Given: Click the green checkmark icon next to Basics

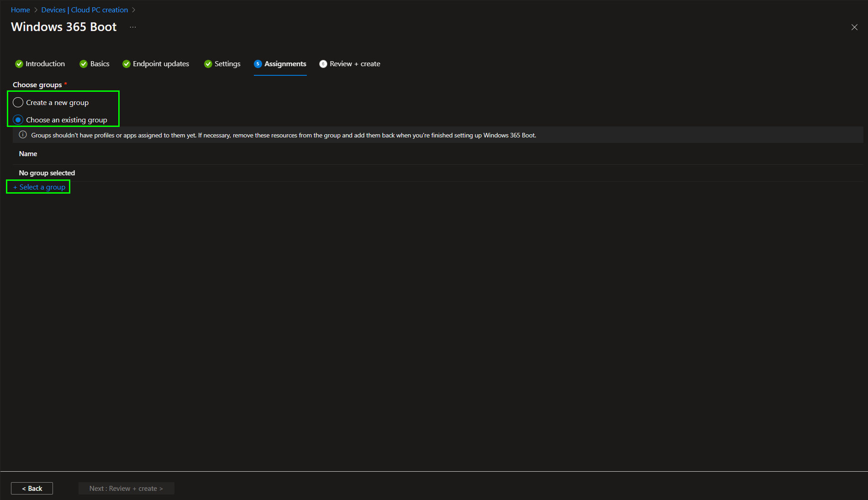Looking at the screenshot, I should point(84,64).
